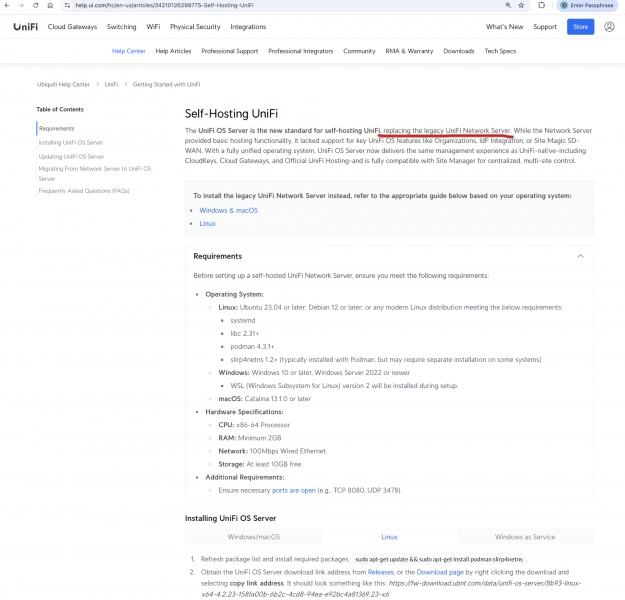This screenshot has height=600, width=625.
Task: Open the Physical Security menu
Action: click(x=195, y=27)
